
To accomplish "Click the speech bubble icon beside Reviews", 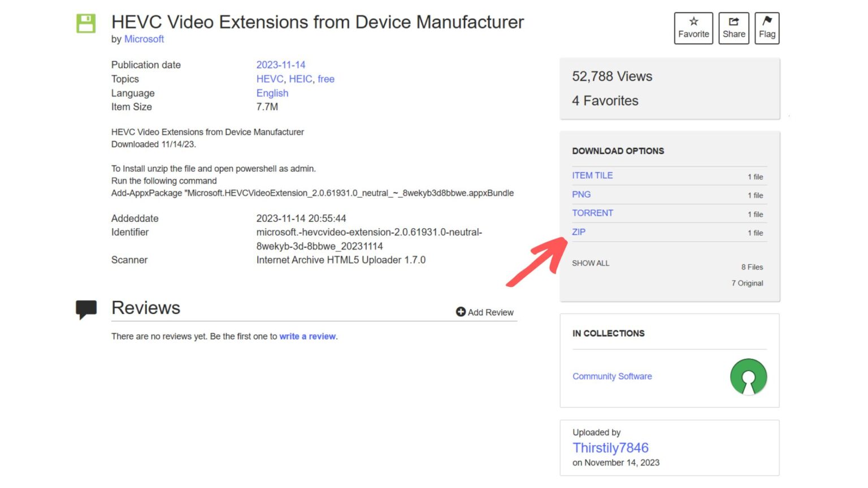I will [86, 308].
